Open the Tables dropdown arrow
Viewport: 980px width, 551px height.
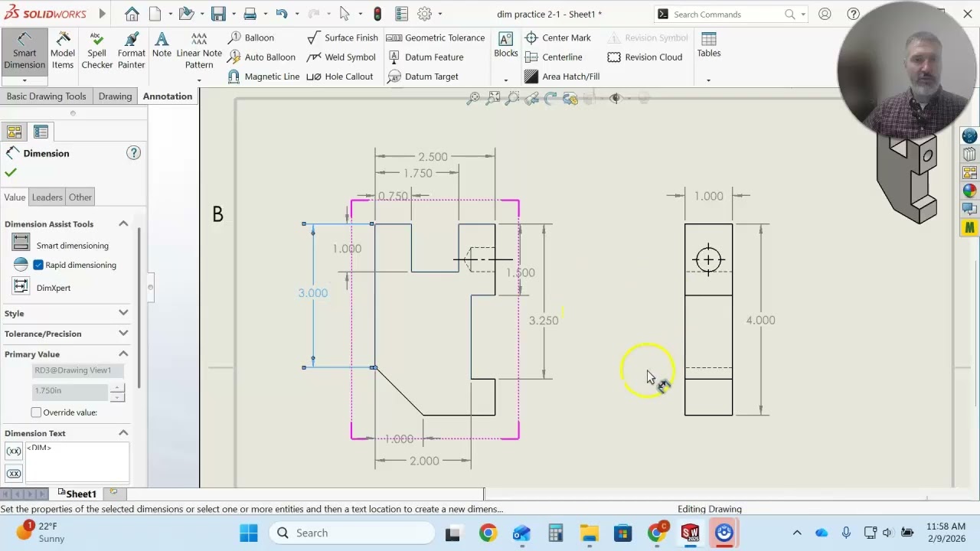708,80
